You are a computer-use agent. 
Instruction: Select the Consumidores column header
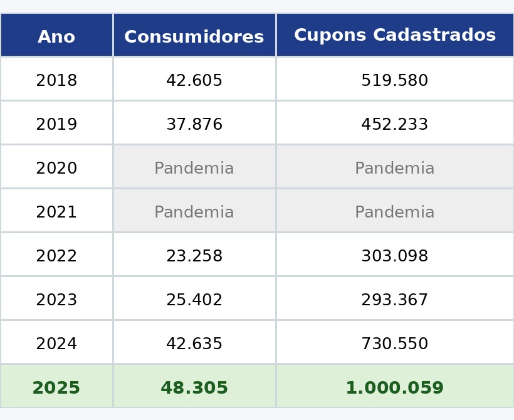click(x=194, y=36)
